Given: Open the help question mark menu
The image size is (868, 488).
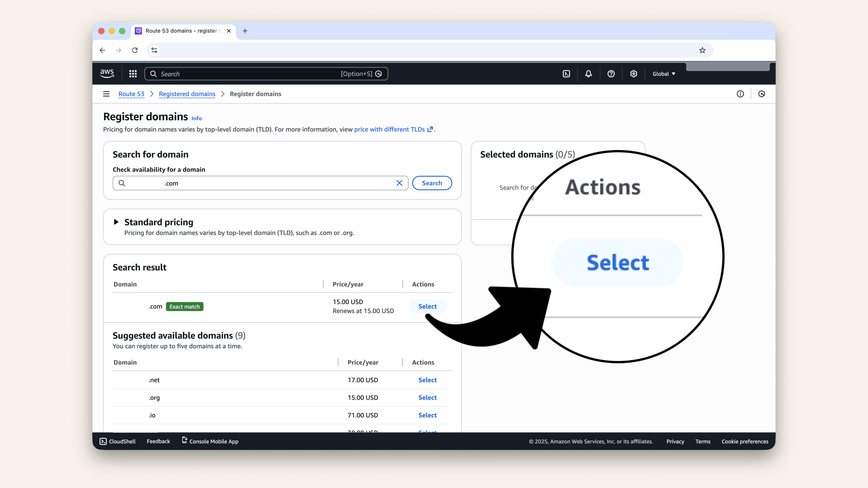Looking at the screenshot, I should coord(611,74).
